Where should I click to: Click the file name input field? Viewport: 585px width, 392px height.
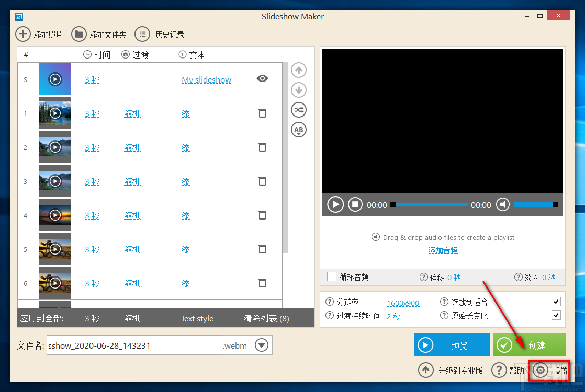coord(134,345)
